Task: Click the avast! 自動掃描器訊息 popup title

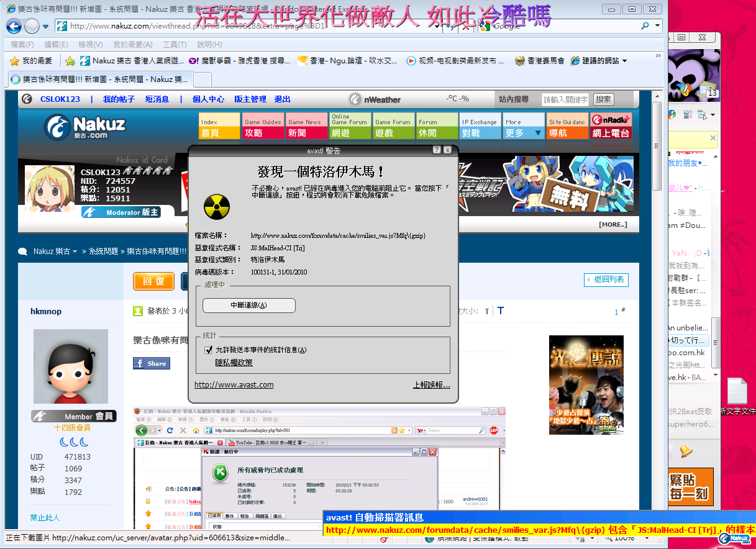Action: tap(375, 517)
